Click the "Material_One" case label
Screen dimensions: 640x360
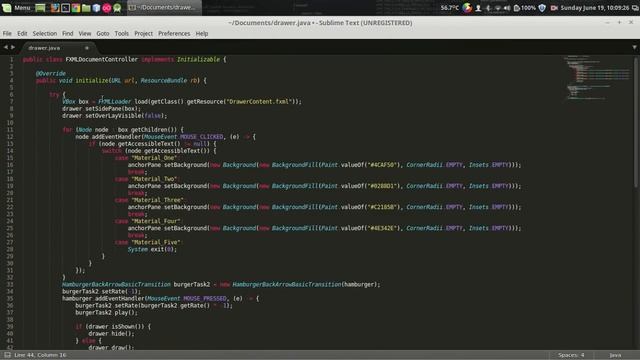click(x=154, y=158)
